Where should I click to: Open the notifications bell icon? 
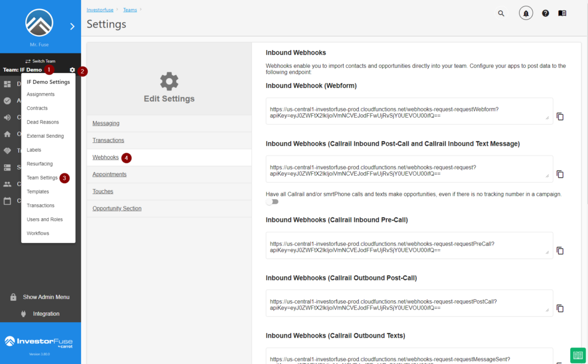(x=526, y=14)
